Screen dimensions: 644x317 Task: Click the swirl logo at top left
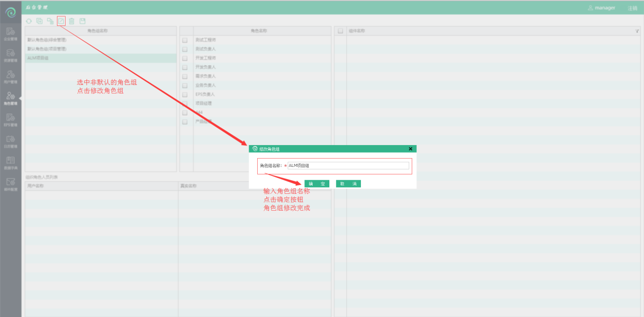11,11
